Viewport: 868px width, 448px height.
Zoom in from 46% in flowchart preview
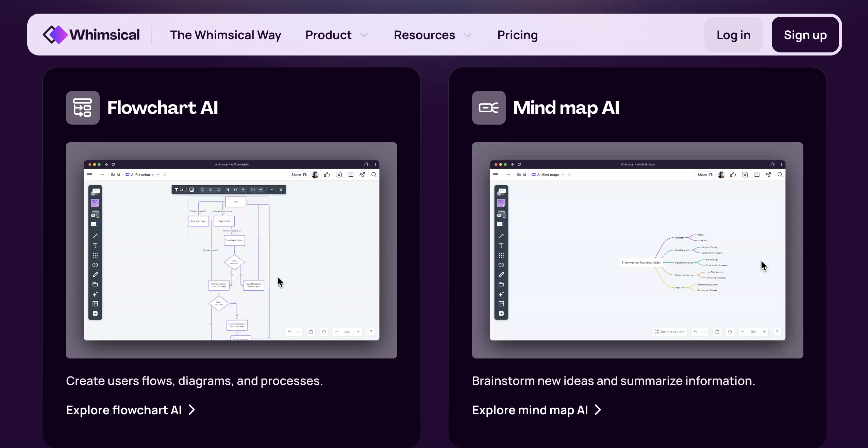coord(358,332)
